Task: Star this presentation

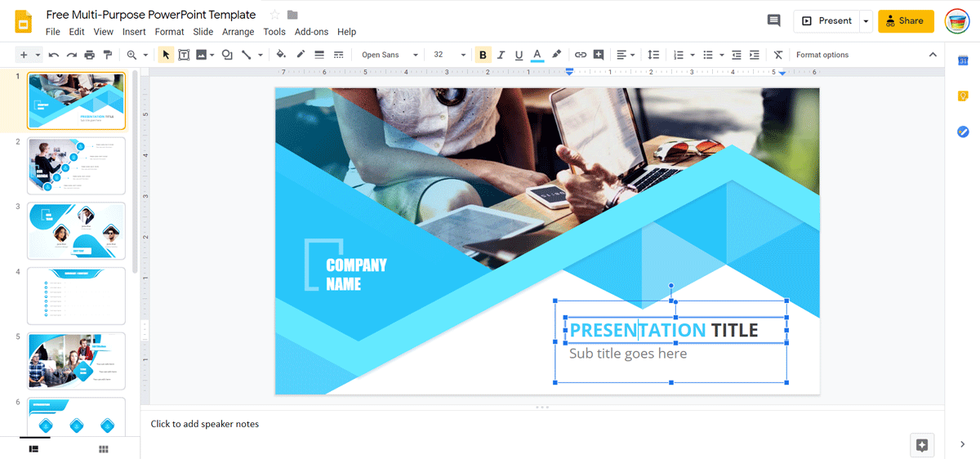Action: point(274,15)
